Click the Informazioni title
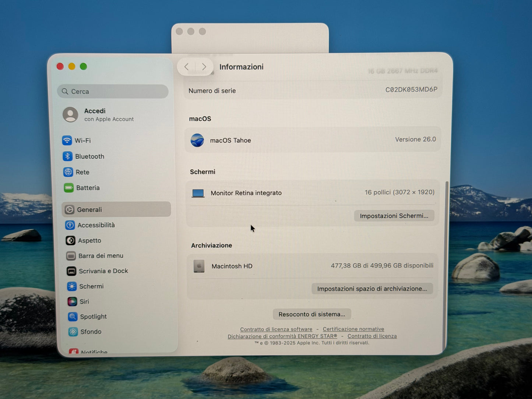532x399 pixels. point(242,67)
